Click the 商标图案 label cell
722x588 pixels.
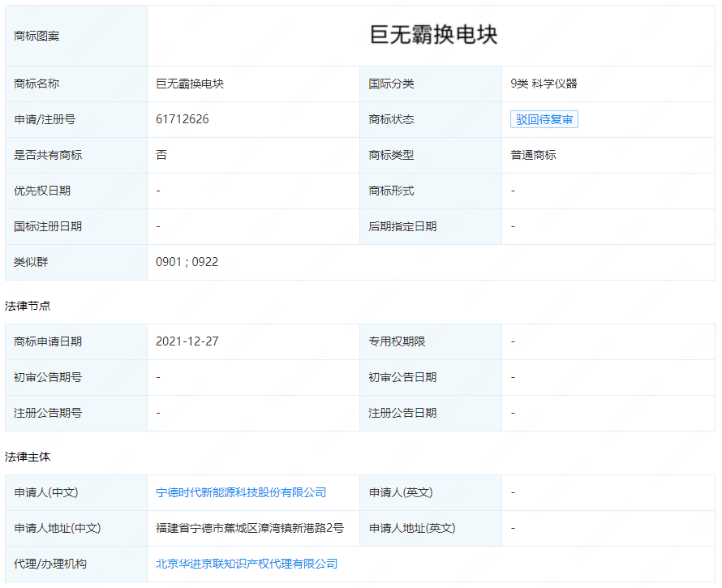[x=37, y=36]
